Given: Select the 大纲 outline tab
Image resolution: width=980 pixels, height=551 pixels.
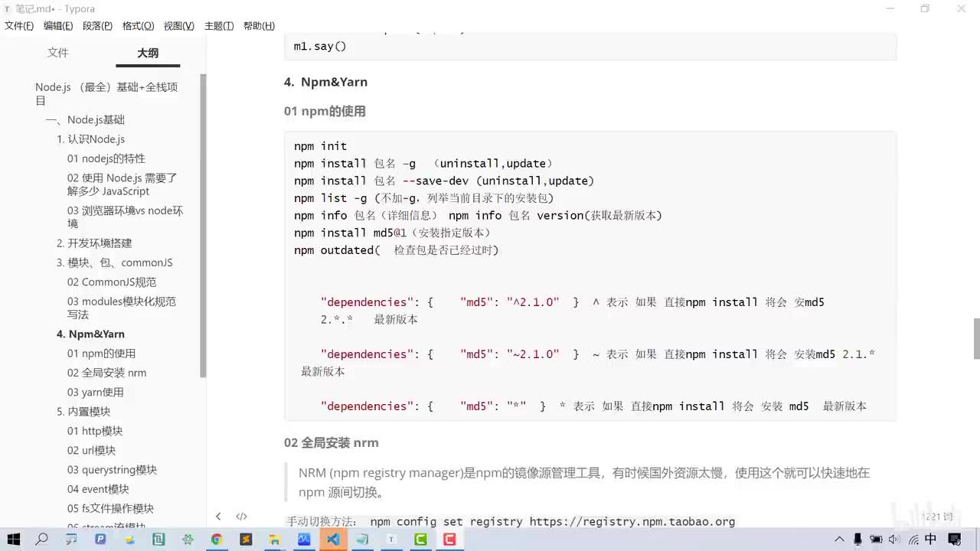Looking at the screenshot, I should [x=148, y=54].
